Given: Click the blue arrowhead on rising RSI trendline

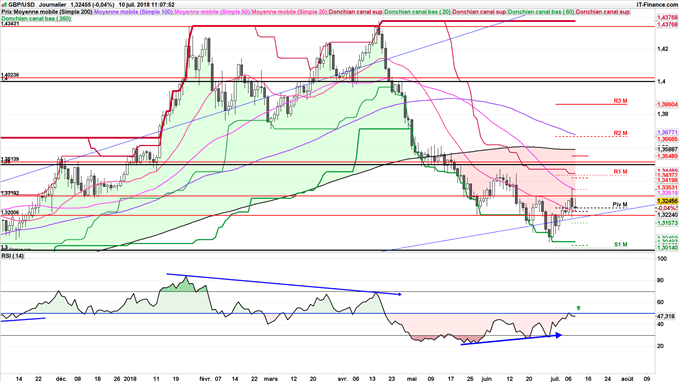Looking at the screenshot, I should click(x=559, y=335).
